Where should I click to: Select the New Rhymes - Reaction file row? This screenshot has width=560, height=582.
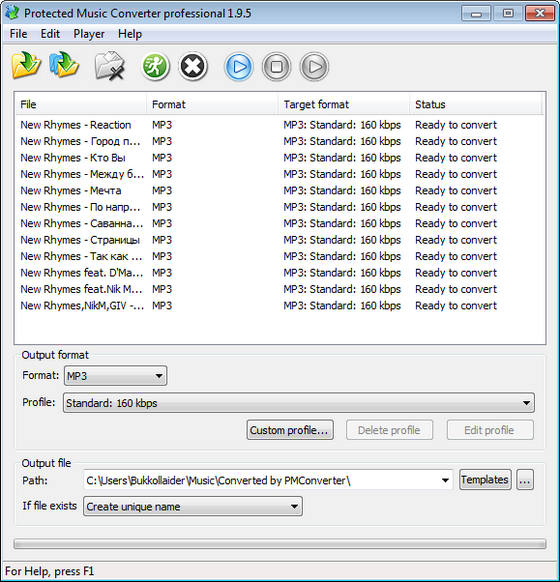pos(279,125)
